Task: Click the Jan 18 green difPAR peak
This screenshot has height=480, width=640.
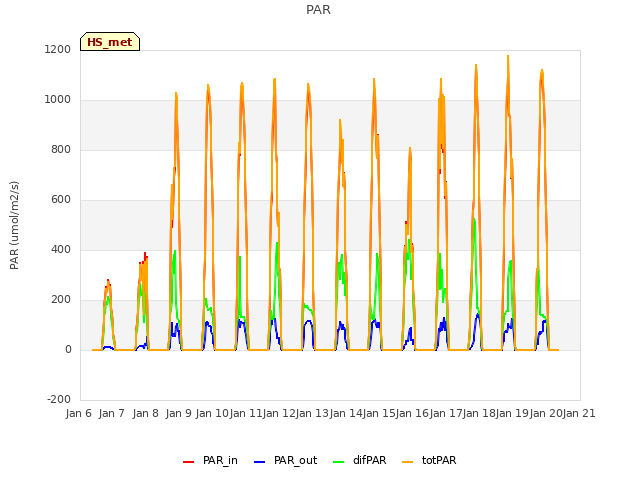Action: (474, 220)
